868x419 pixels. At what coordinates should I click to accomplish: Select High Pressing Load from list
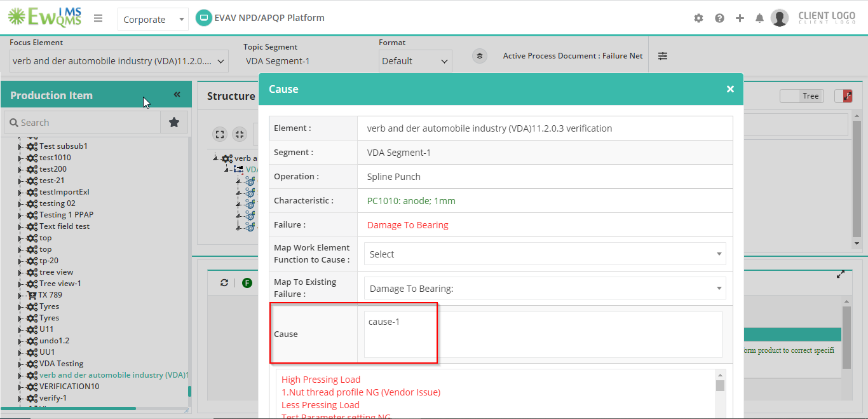[x=321, y=380]
